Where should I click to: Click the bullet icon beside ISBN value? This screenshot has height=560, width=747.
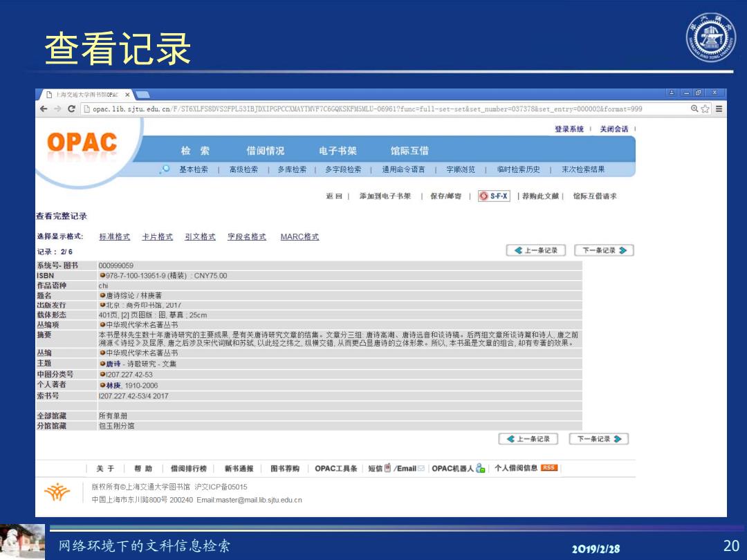102,276
